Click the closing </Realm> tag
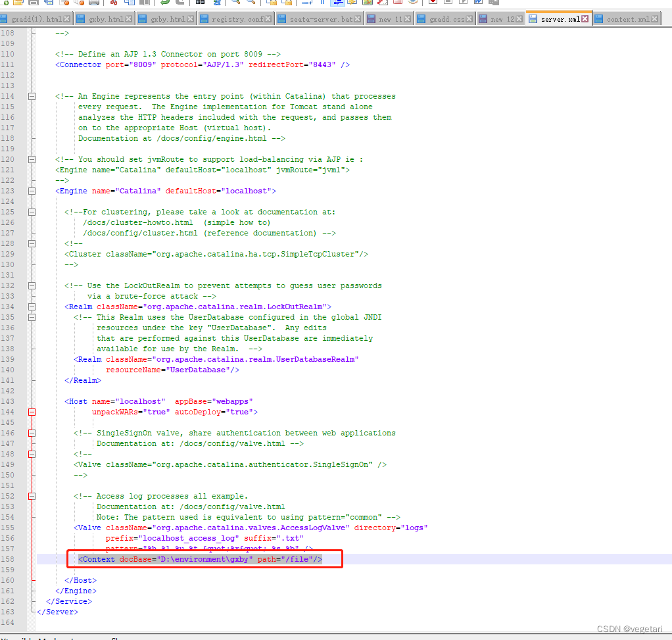Screen dimensions: 672x640 pos(83,381)
